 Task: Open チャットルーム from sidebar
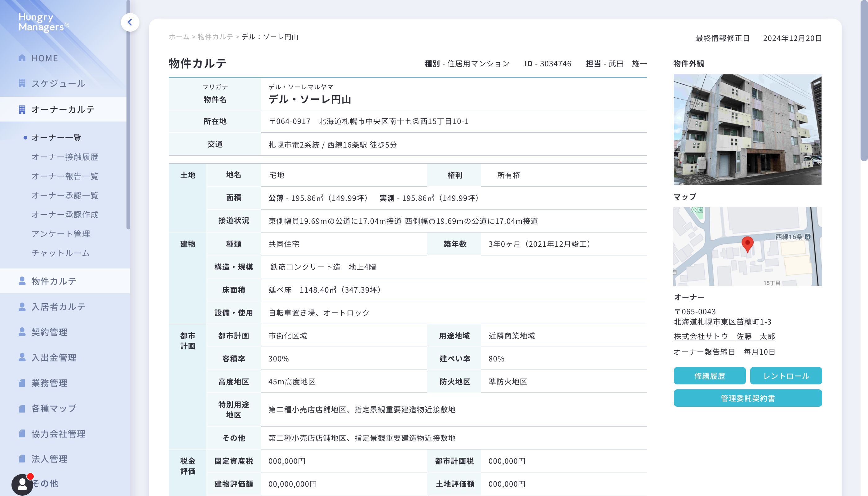coord(61,253)
